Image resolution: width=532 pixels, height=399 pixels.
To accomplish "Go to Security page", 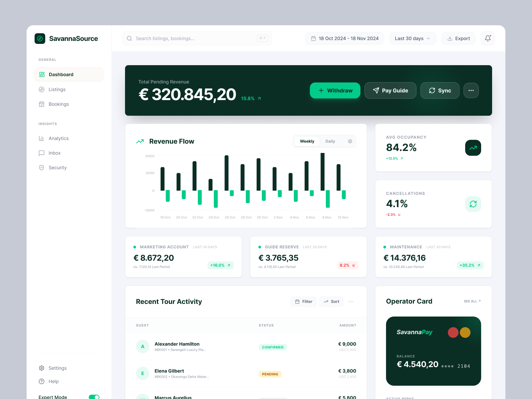I will click(69, 168).
